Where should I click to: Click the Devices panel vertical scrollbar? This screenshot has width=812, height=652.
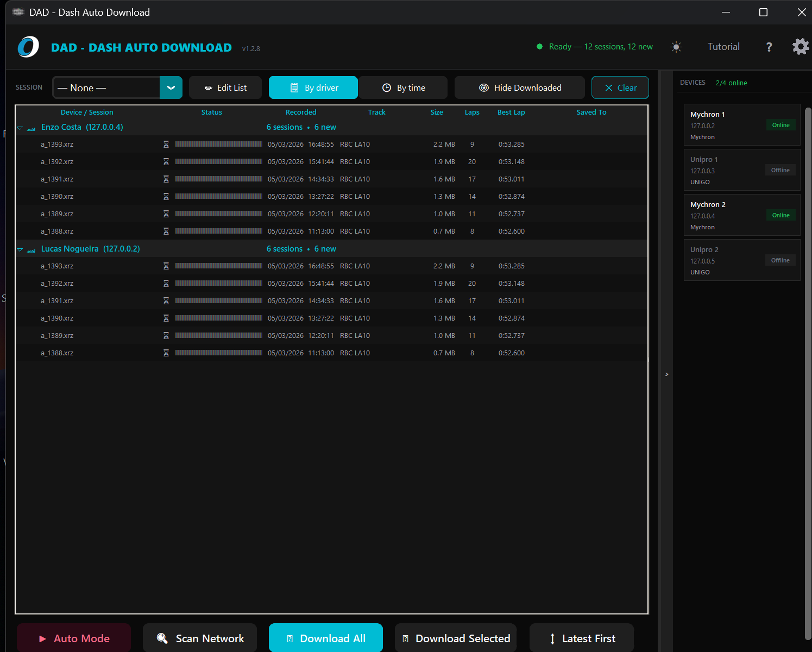[x=808, y=374]
